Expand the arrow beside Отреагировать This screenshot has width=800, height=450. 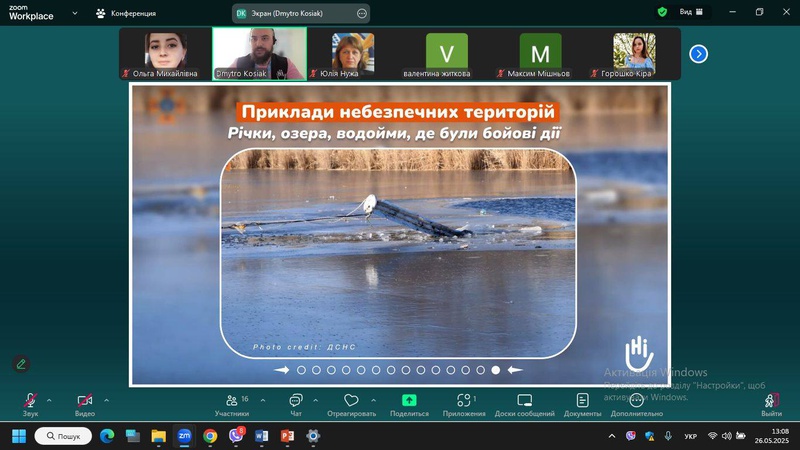(x=373, y=401)
